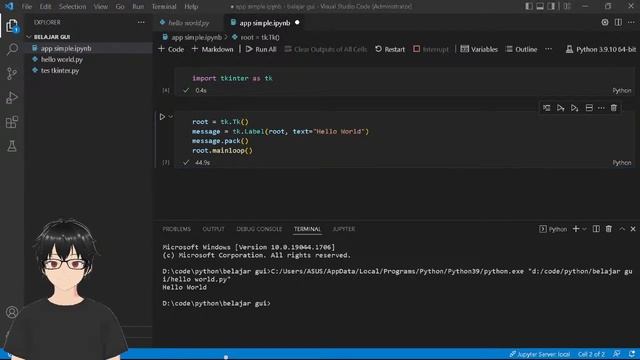This screenshot has height=360, width=640.
Task: Add a new Markdown cell
Action: [212, 49]
